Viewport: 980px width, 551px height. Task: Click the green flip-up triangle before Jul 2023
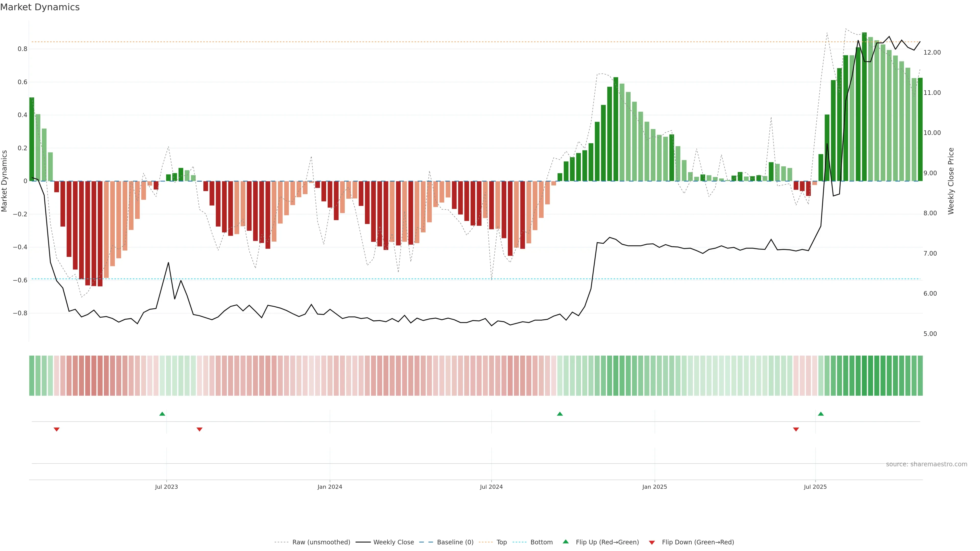coord(162,414)
